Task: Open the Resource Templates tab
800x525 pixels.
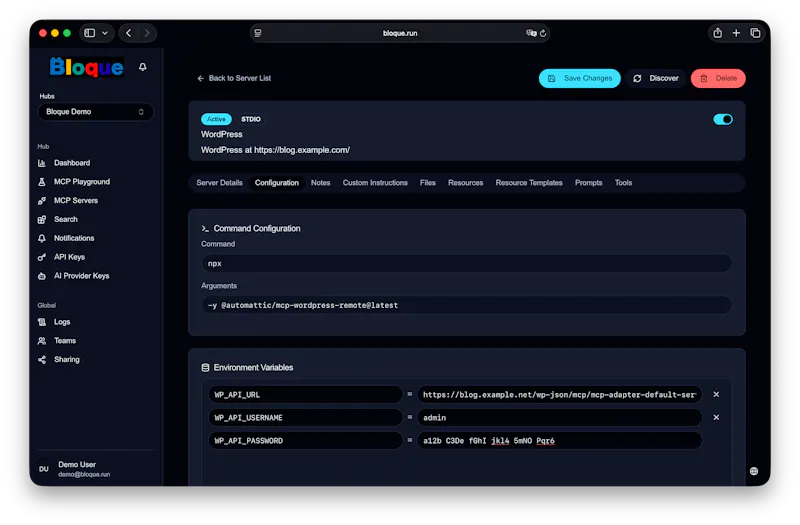Action: 529,183
